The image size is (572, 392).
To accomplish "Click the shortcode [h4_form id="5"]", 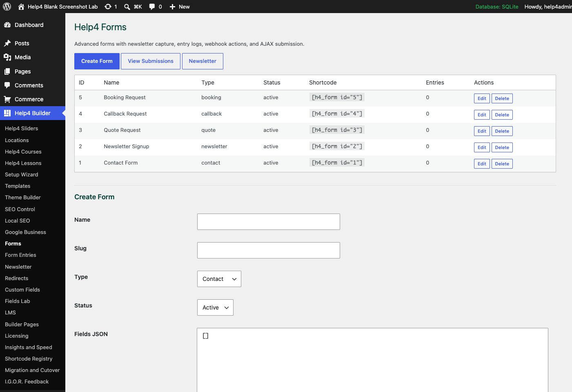I will 337,97.
